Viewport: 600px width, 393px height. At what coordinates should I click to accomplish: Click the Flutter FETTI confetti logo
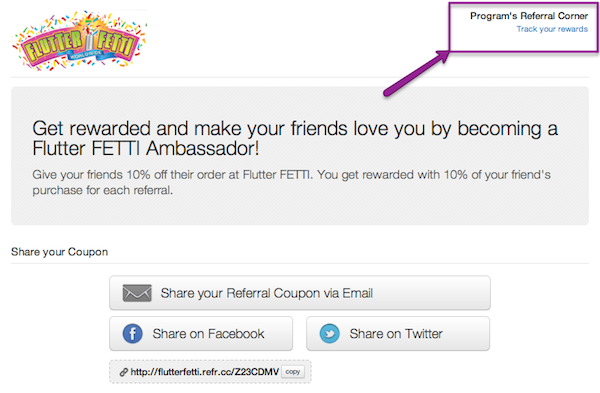coord(80,40)
